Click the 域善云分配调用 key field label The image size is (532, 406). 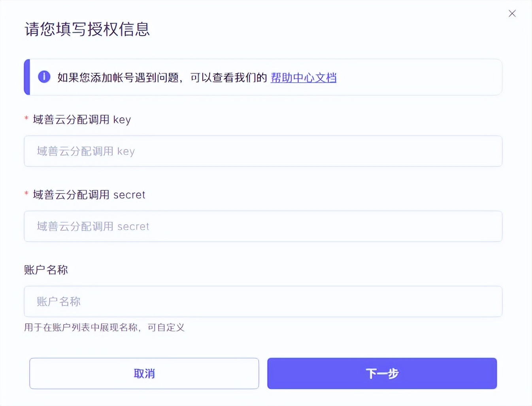81,120
